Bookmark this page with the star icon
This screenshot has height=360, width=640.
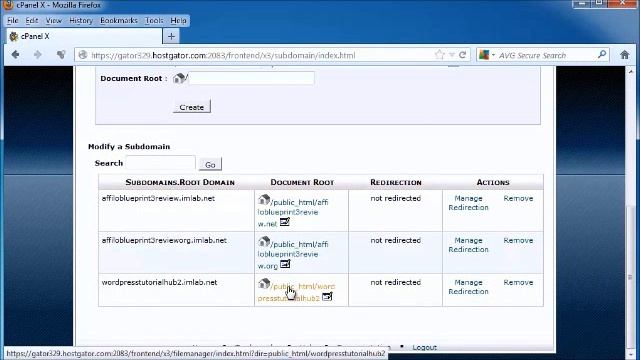440,55
